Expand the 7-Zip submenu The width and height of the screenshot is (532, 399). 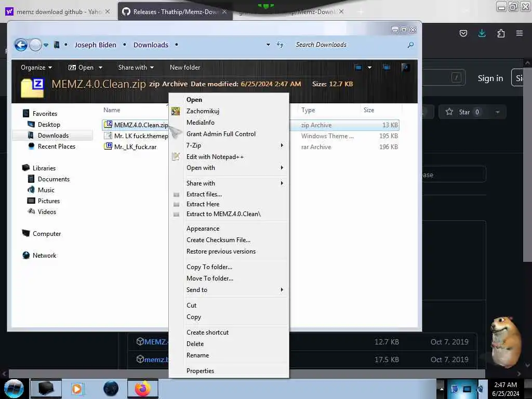[x=229, y=145]
